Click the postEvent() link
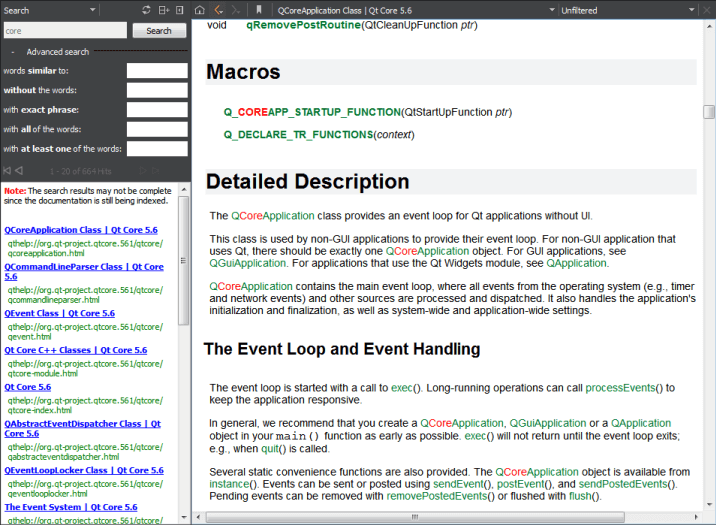This screenshot has height=525, width=716. [521, 484]
